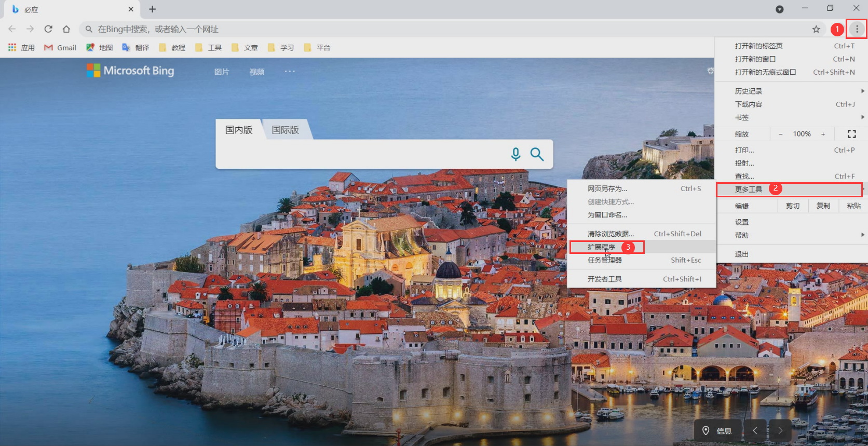Open the 视频 videos link
This screenshot has width=868, height=446.
click(x=257, y=72)
